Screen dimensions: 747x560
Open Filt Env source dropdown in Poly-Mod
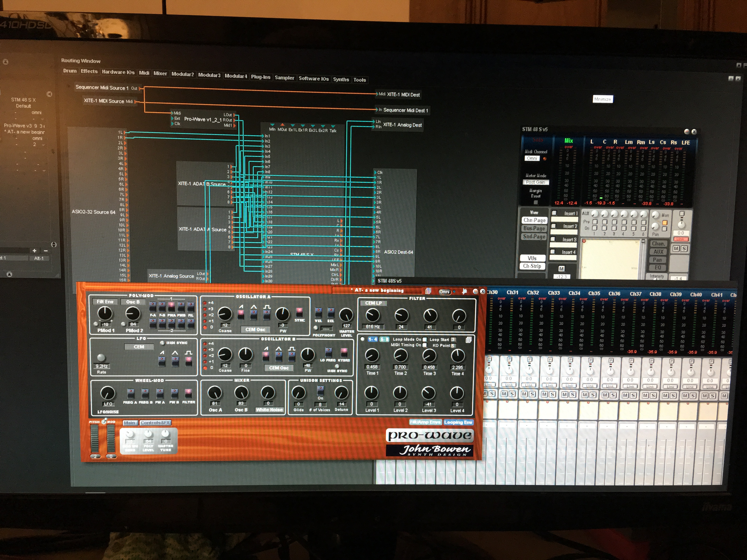click(105, 302)
